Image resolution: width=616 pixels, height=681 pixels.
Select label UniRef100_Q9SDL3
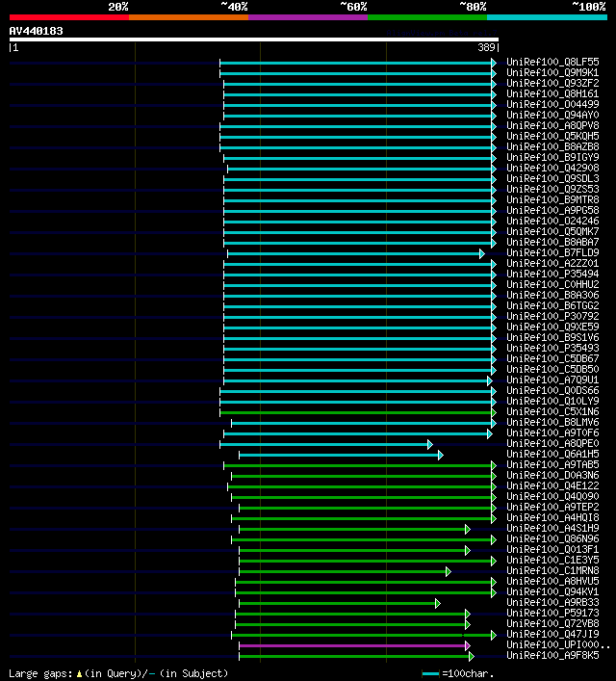coord(552,178)
